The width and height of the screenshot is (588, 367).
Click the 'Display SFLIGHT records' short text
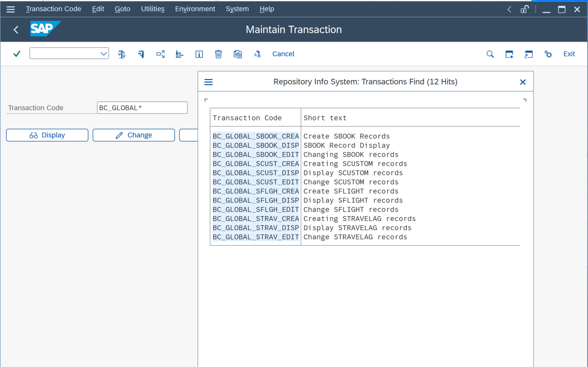353,200
